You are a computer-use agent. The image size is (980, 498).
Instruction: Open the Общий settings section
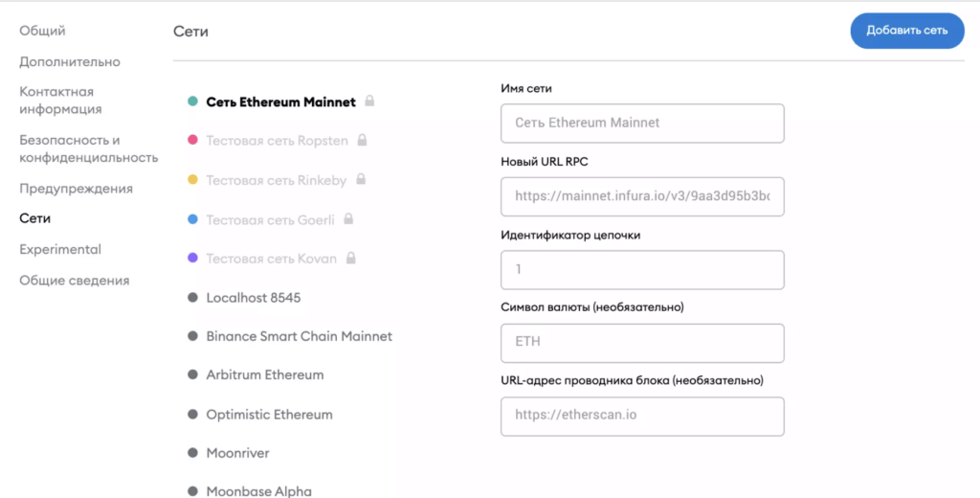[43, 31]
